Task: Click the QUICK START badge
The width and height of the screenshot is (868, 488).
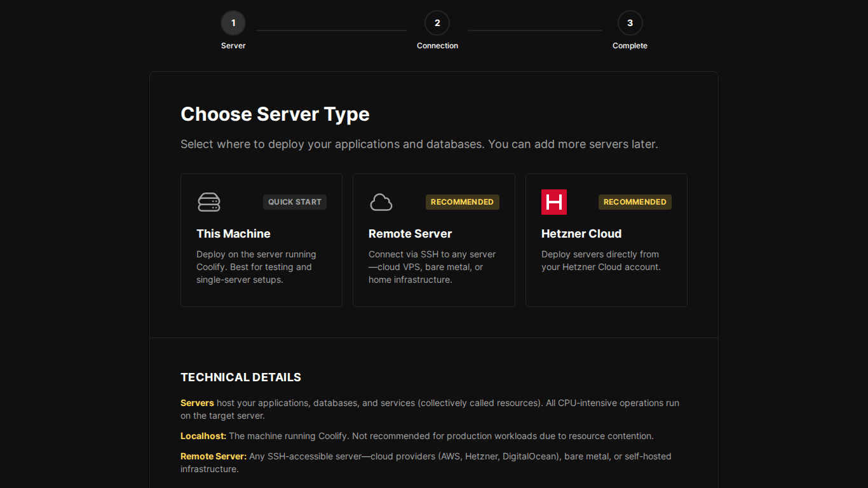Action: click(x=294, y=201)
